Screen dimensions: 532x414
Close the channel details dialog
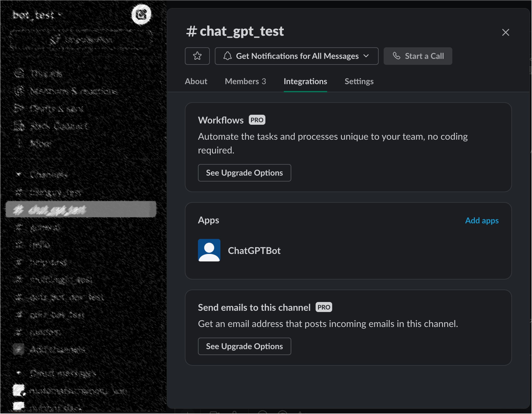click(x=505, y=32)
